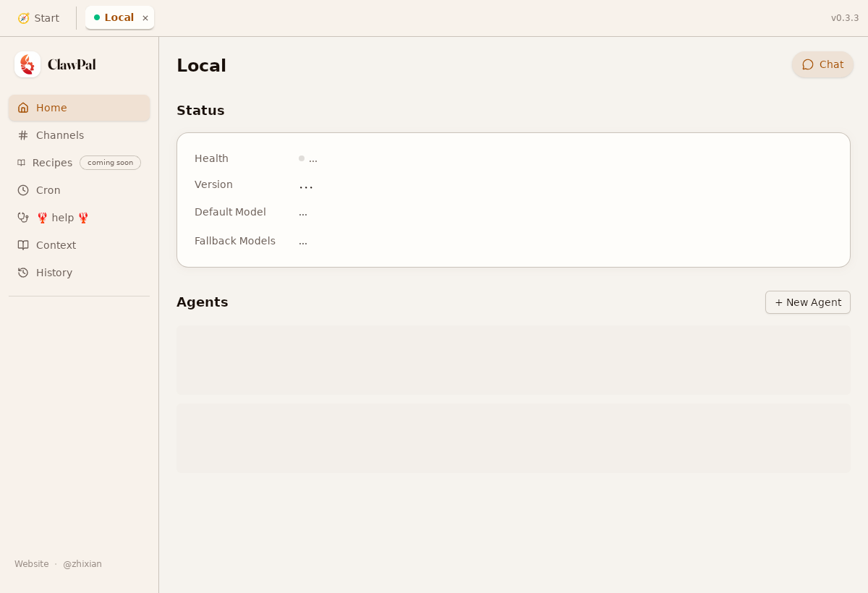Select the Local tab
The image size is (868, 593).
click(119, 17)
